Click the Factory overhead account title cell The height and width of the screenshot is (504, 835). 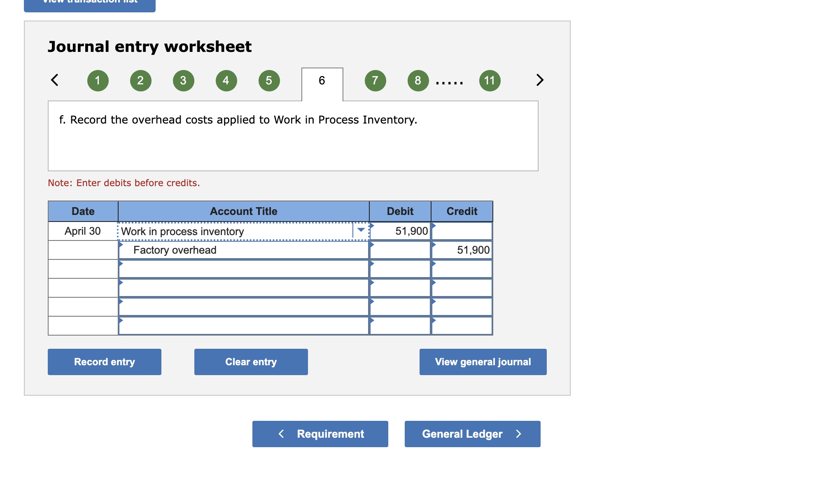(x=243, y=250)
